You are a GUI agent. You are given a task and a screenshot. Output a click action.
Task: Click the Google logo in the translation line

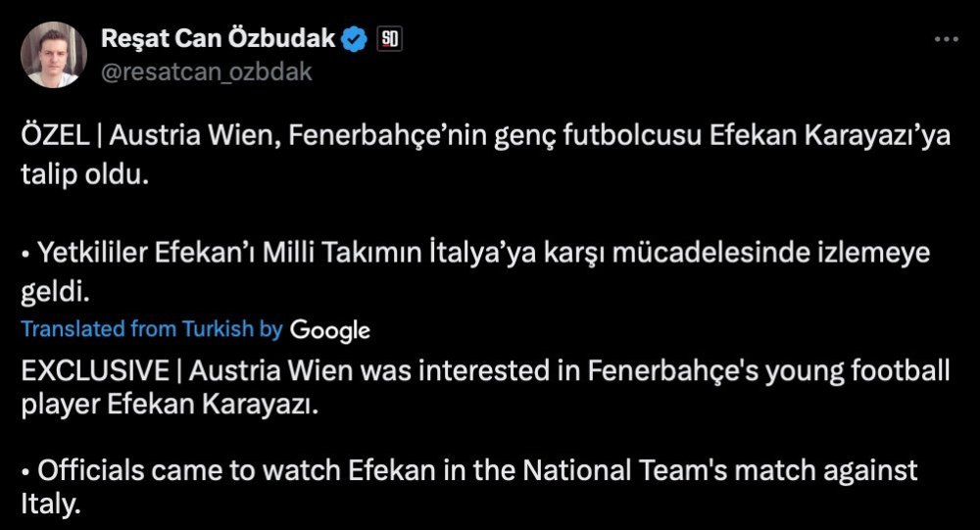(330, 330)
